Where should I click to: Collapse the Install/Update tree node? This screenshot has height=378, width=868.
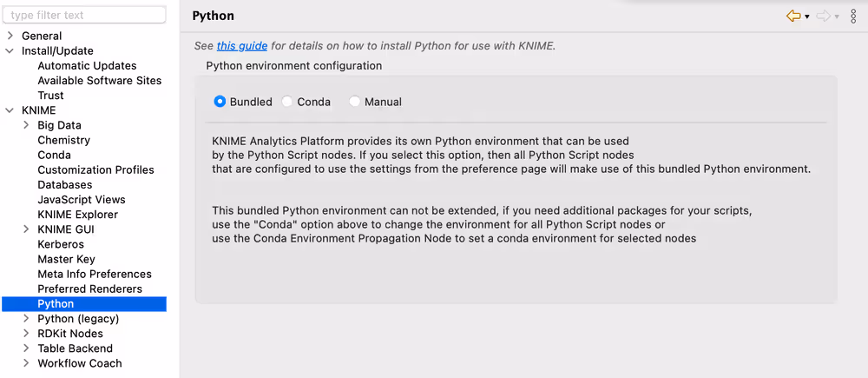click(x=10, y=50)
